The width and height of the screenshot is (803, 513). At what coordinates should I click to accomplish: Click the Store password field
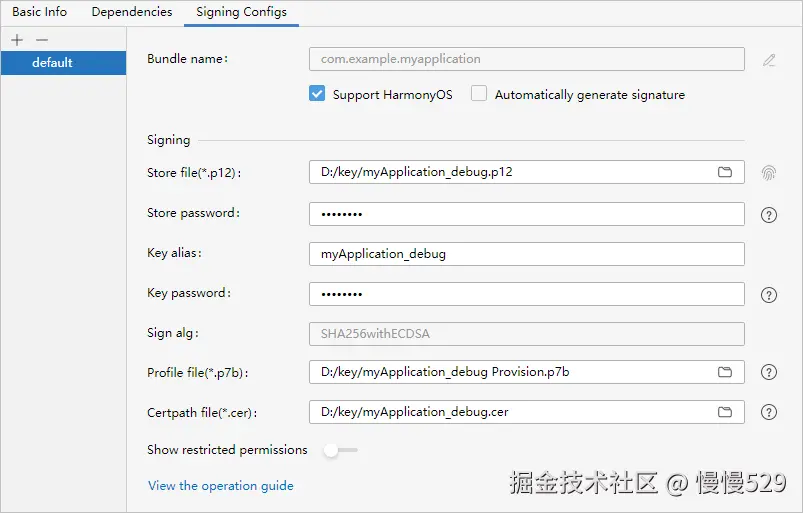526,214
